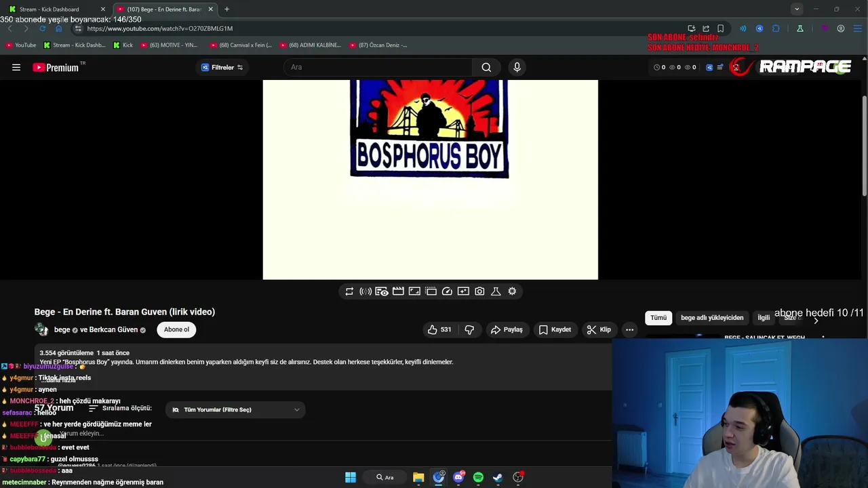Open the YouTube hamburger guide menu
The image size is (868, 488).
pyautogui.click(x=16, y=67)
